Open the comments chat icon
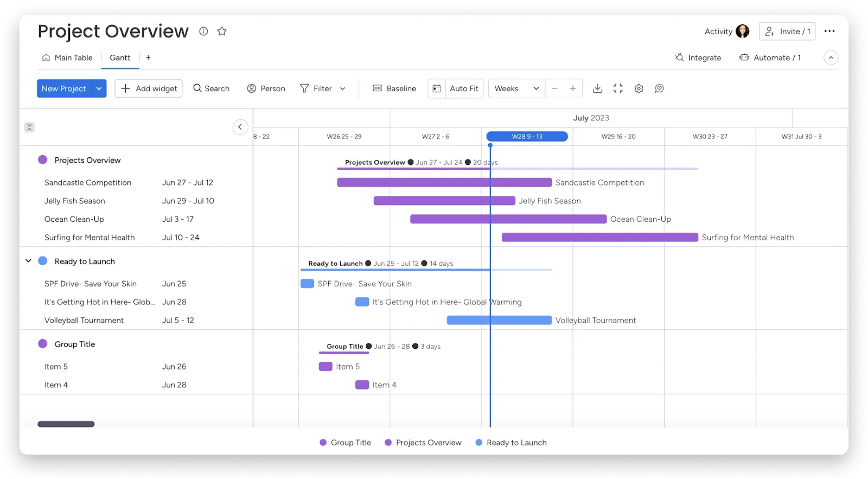868x479 pixels. click(x=659, y=88)
